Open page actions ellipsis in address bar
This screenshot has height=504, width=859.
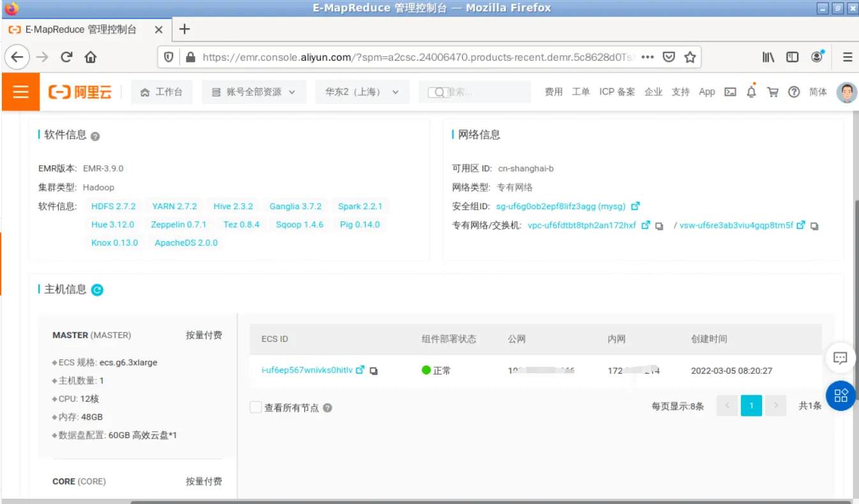[648, 57]
